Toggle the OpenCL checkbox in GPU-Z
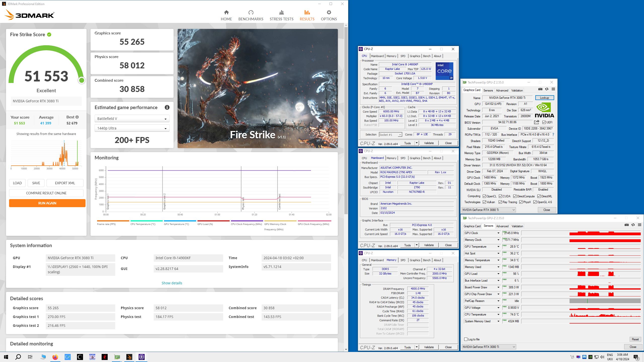Screen dimensions: 644x362 point(484,196)
